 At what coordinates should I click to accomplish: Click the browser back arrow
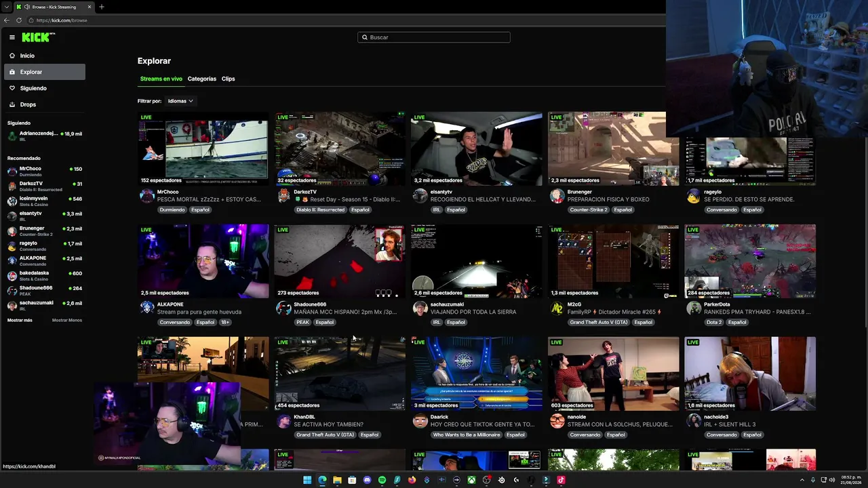tap(7, 20)
